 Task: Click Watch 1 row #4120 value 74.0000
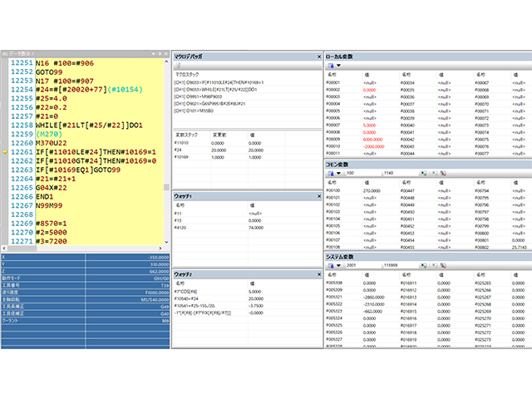256,228
